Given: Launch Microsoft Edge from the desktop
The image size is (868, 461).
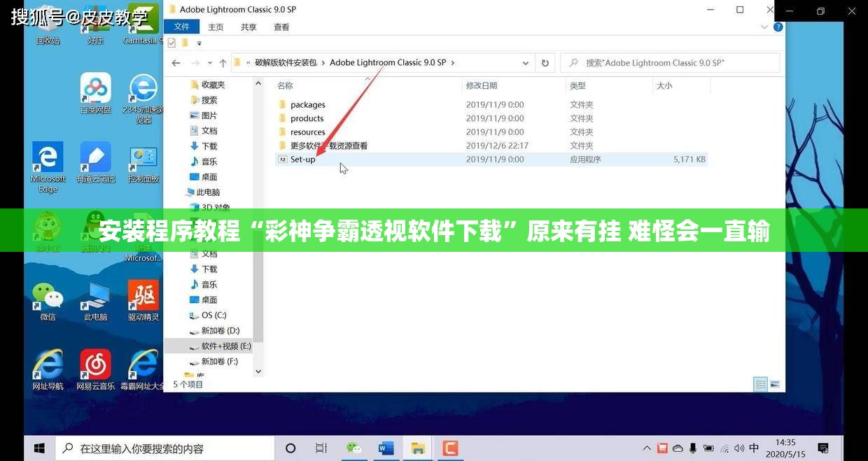Looking at the screenshot, I should tap(48, 166).
